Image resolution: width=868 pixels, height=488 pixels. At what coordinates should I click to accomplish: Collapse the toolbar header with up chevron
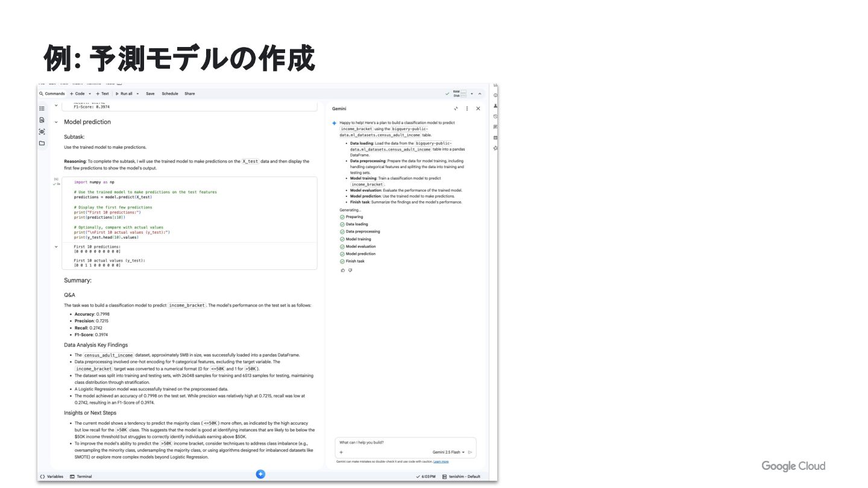click(x=480, y=93)
